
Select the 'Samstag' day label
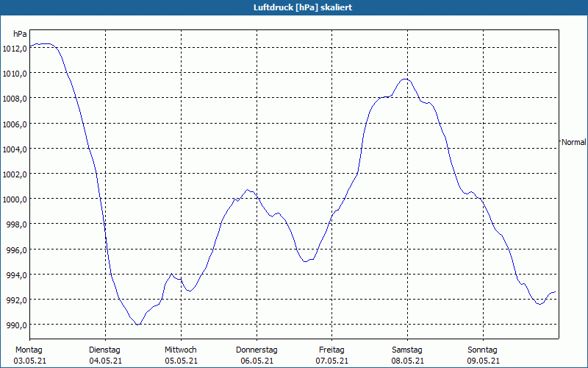tap(407, 350)
